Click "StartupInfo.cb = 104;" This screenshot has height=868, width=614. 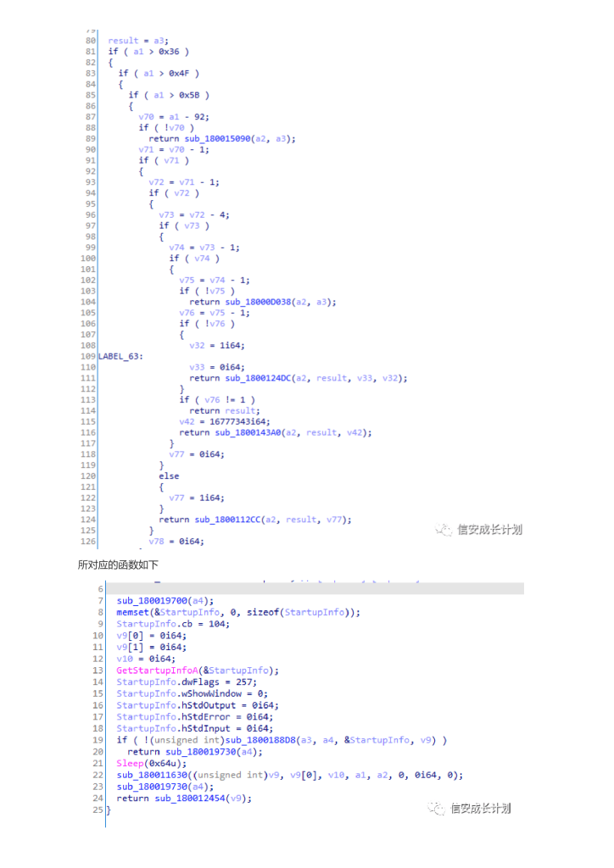173,624
